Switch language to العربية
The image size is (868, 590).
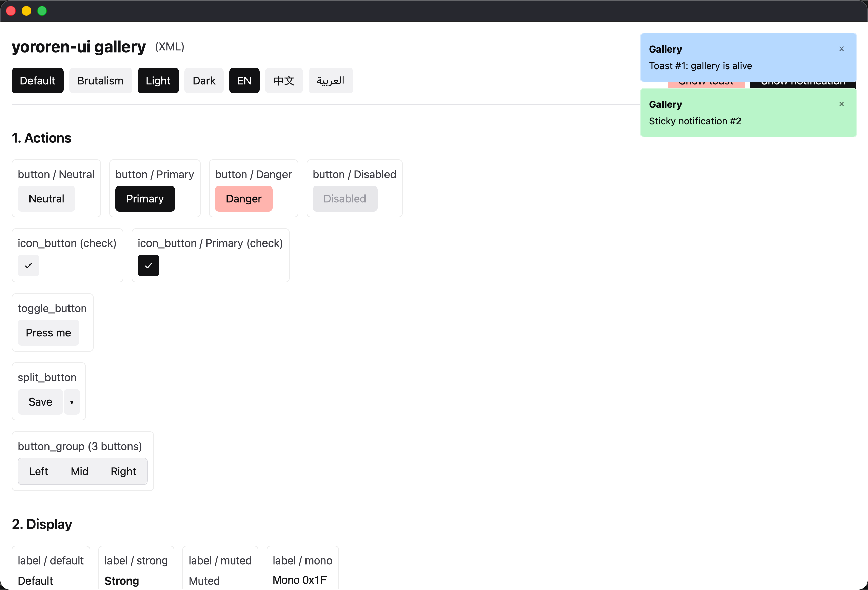coord(331,81)
